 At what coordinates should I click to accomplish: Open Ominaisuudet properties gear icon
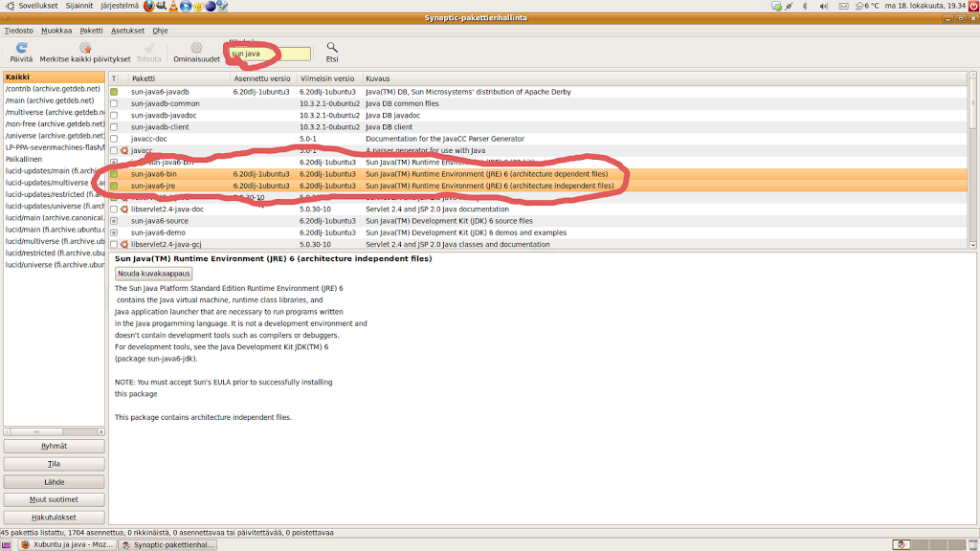(196, 48)
